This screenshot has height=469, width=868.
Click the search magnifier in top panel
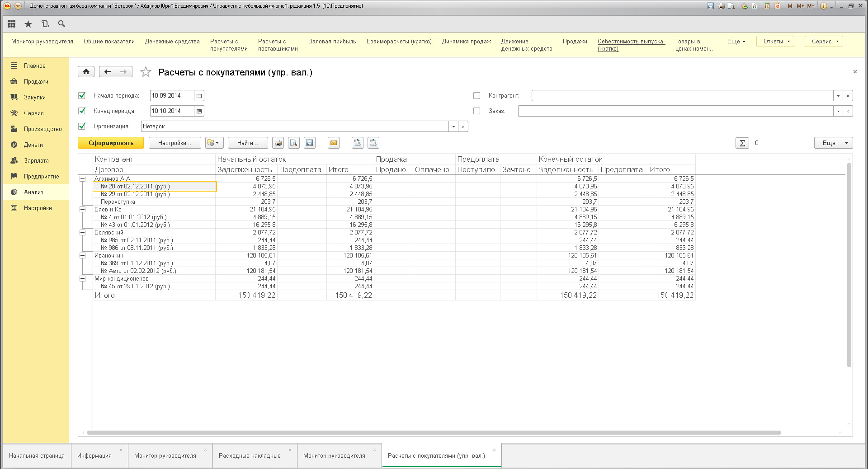[x=61, y=24]
